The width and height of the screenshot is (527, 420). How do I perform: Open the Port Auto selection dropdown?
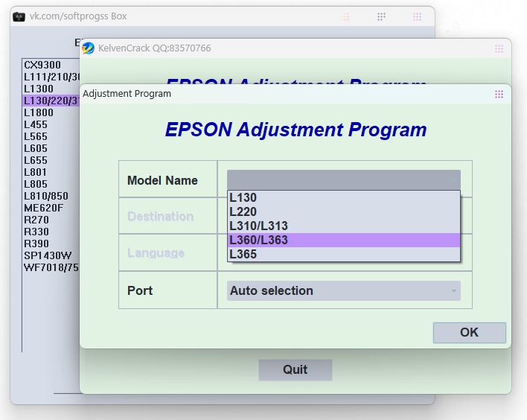343,291
